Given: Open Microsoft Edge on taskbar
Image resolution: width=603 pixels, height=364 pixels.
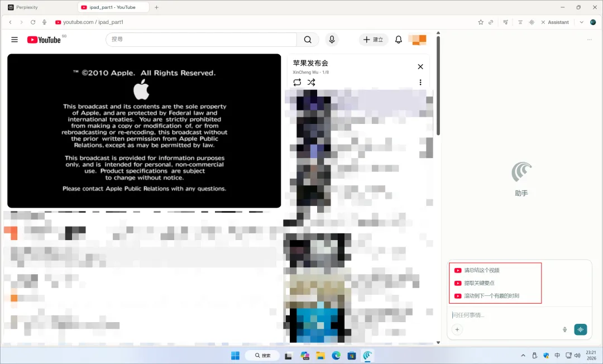Looking at the screenshot, I should point(336,356).
